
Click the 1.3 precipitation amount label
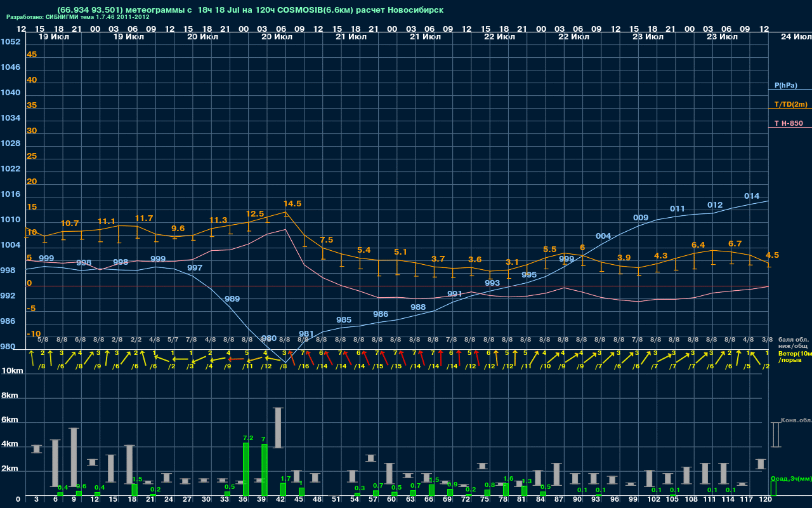(x=527, y=481)
